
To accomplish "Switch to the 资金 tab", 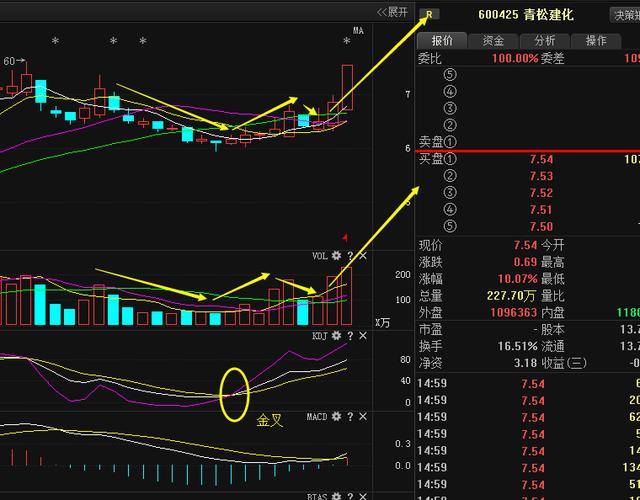I will pos(493,41).
